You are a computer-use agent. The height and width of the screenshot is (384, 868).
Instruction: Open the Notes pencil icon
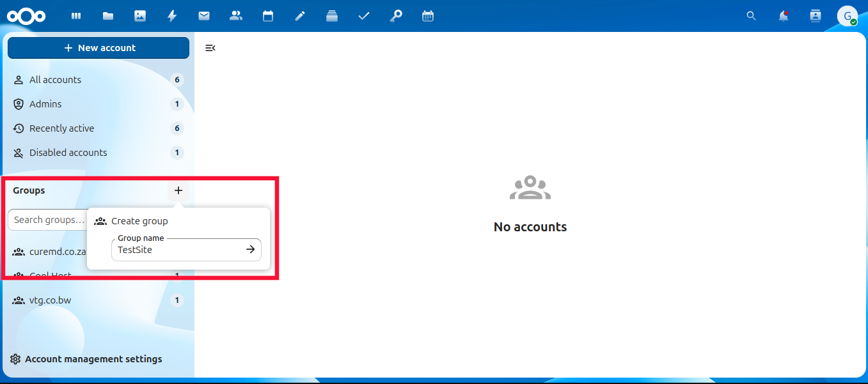[300, 16]
